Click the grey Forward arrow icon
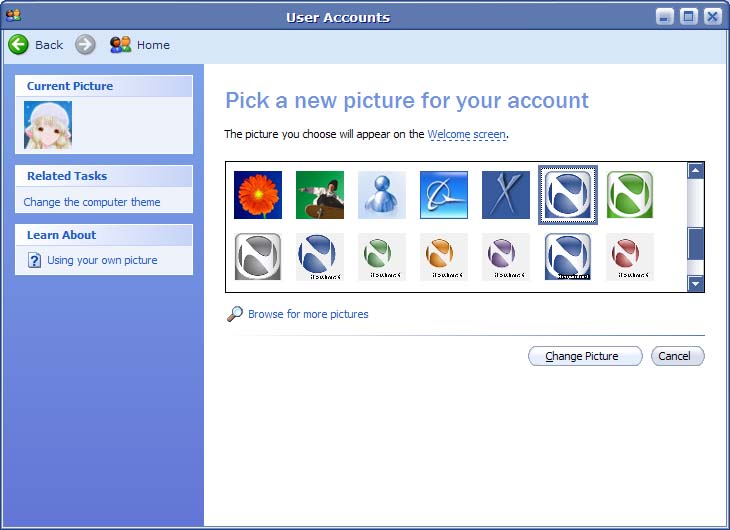The height and width of the screenshot is (530, 730). [x=85, y=45]
